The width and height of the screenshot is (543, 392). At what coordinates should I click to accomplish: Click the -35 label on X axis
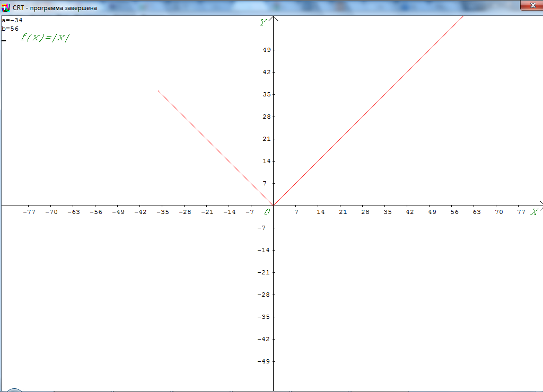(x=163, y=212)
